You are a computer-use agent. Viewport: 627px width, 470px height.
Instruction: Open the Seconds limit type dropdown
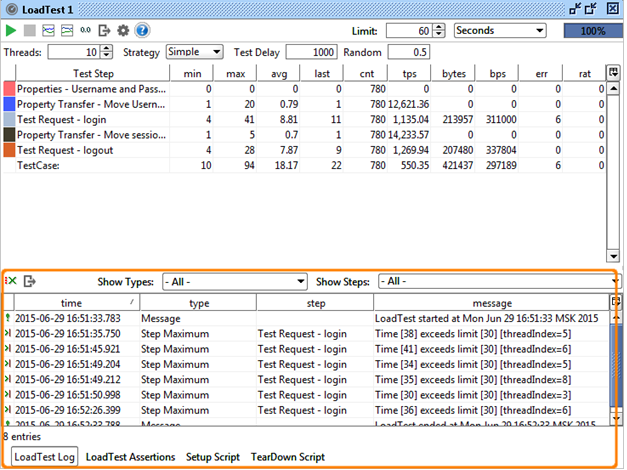(x=500, y=30)
